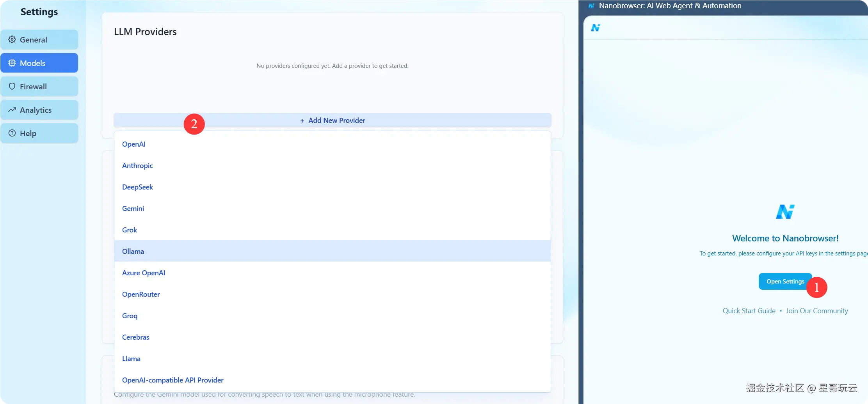This screenshot has width=868, height=404.
Task: Select Llama from the provider menu
Action: point(333,359)
